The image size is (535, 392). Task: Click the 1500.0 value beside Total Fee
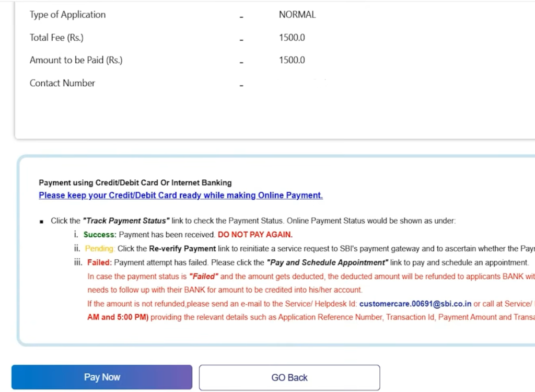pyautogui.click(x=292, y=38)
